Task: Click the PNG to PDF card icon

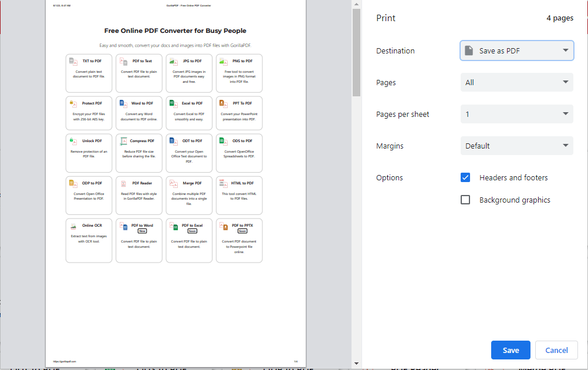Action: 224,62
